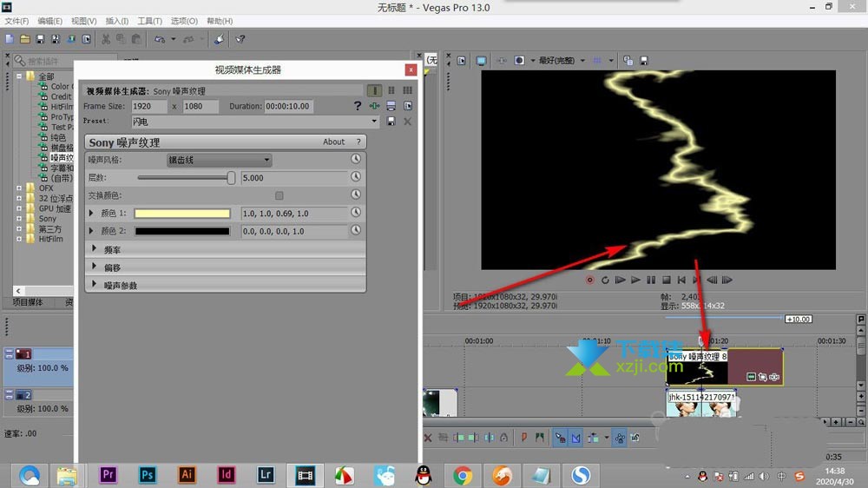868x488 pixels.
Task: Stop playback in the preview transport
Action: 667,280
